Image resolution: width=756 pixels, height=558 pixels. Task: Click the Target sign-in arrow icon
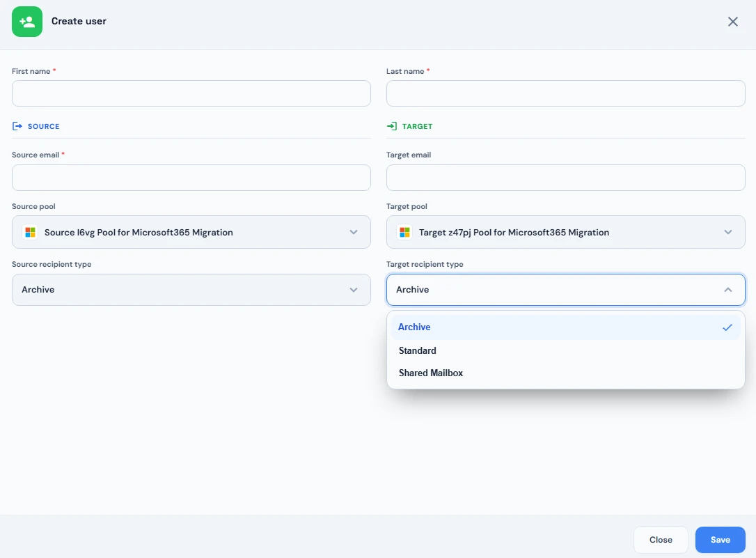(x=392, y=126)
